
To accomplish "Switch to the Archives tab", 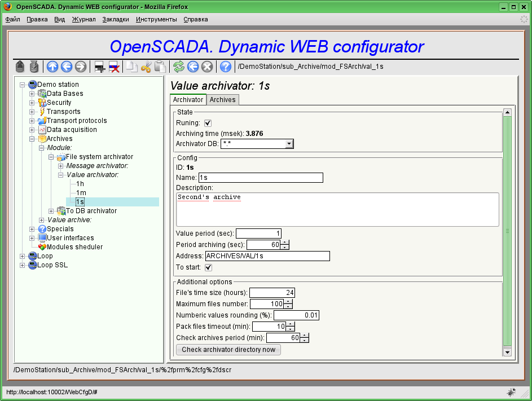I will (223, 100).
